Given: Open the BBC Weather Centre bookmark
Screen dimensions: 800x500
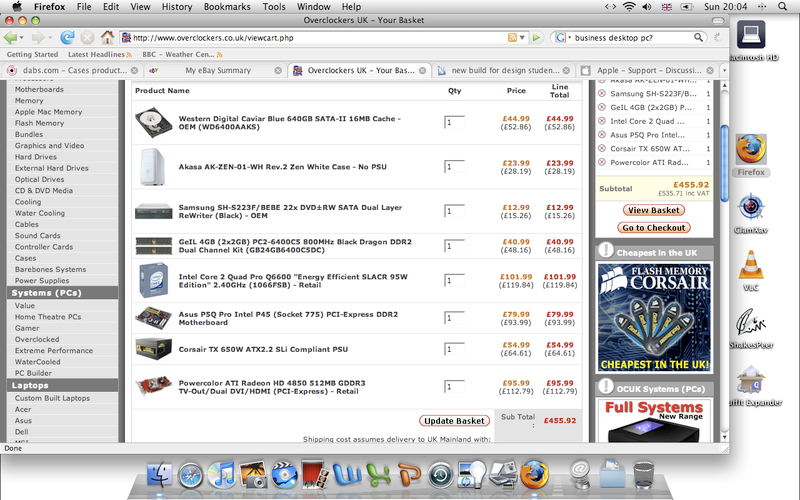Looking at the screenshot, I should (182, 54).
